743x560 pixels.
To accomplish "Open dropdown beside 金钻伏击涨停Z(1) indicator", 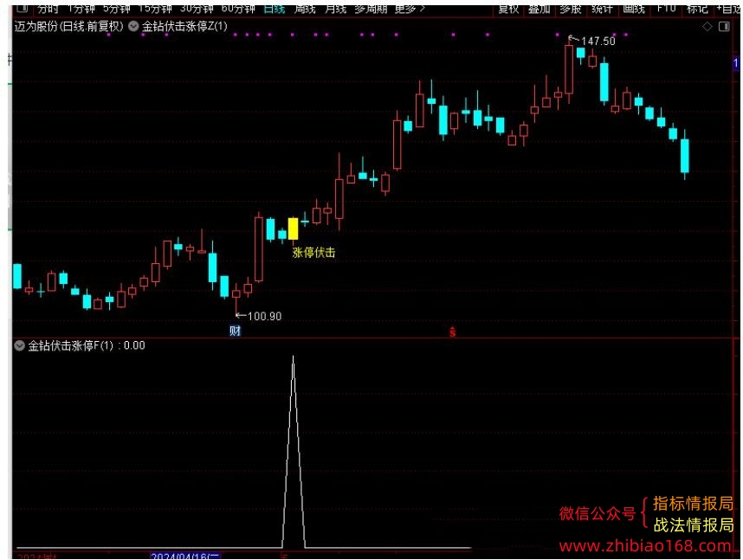I will tap(133, 27).
